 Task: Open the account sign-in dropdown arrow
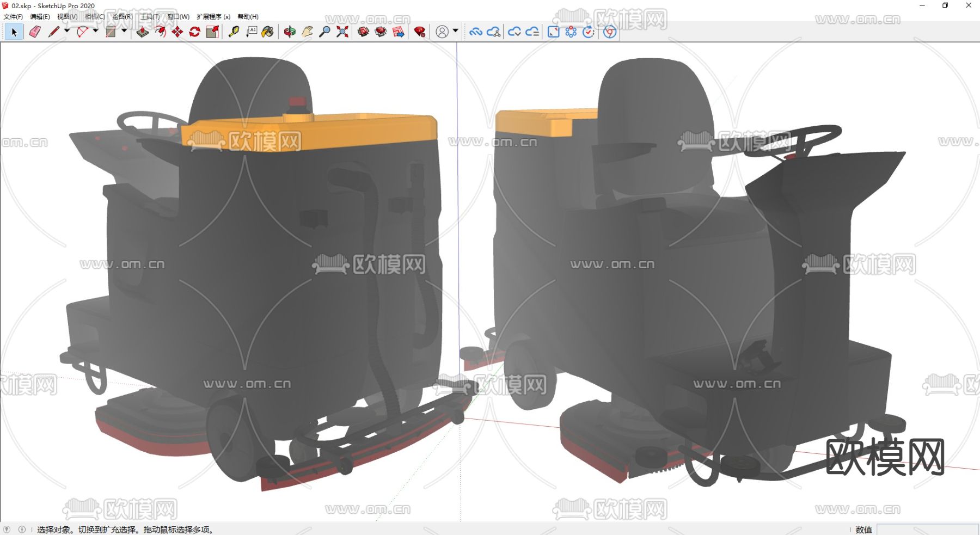coord(456,31)
